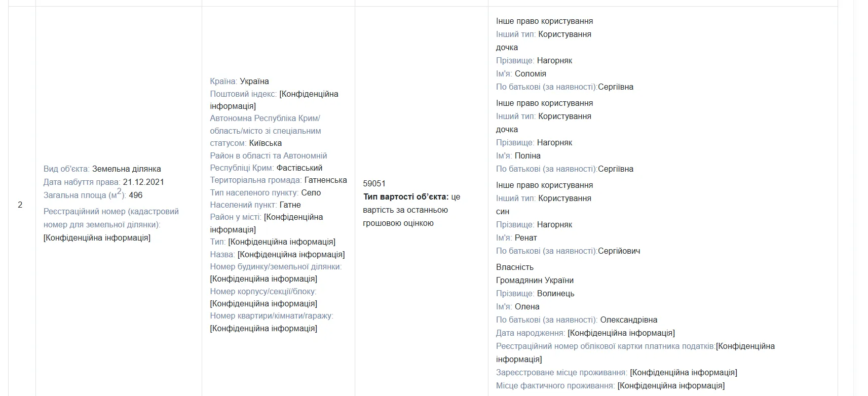Select the 'Дата народження' label
868x396 pixels.
coord(531,333)
